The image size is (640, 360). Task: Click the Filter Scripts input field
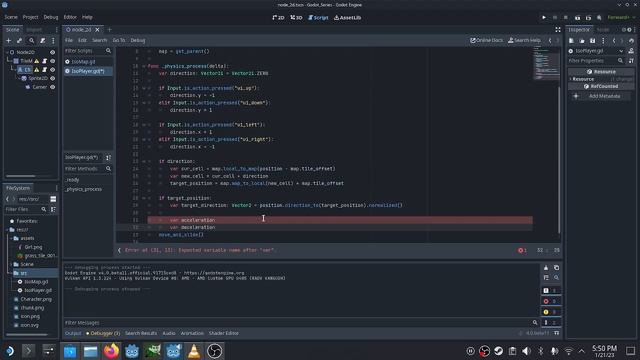pyautogui.click(x=88, y=51)
